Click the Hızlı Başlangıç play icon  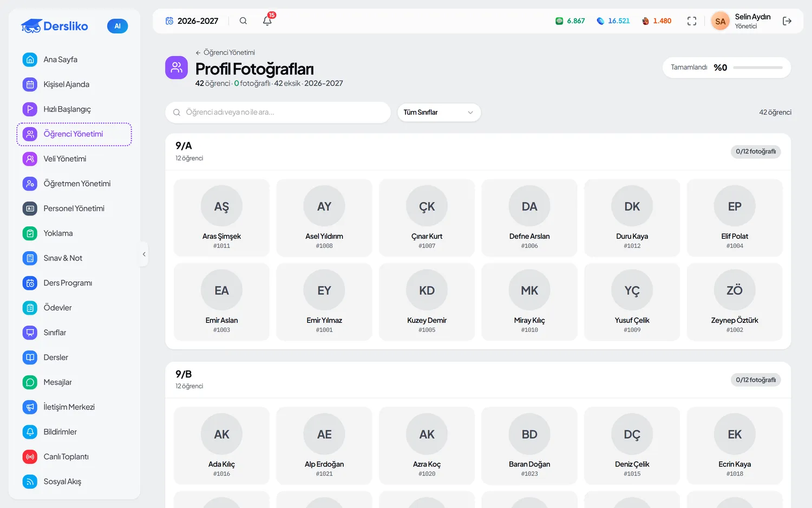tap(30, 109)
